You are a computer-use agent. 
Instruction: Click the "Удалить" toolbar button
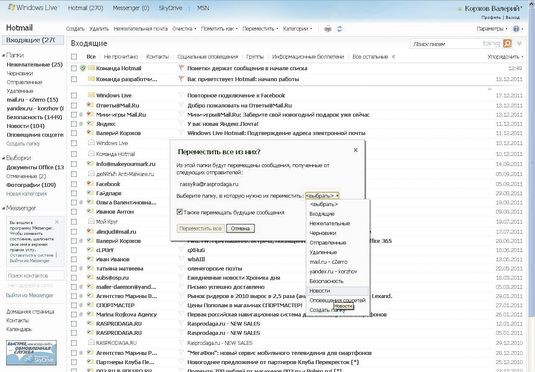(99, 29)
